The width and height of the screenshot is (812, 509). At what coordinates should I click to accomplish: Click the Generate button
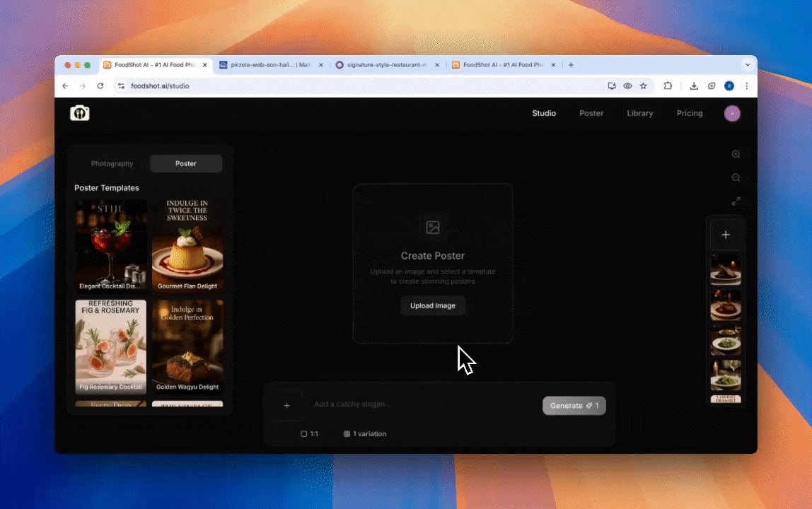pos(574,406)
